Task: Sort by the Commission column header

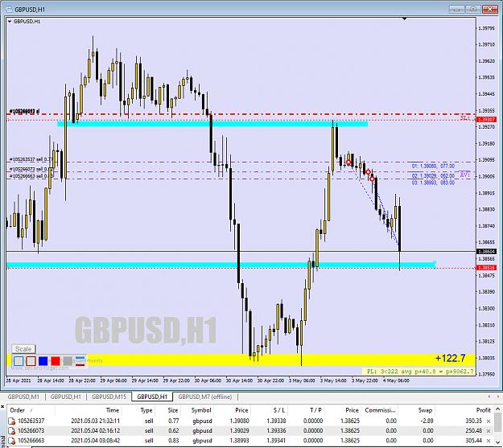Action: [380, 410]
